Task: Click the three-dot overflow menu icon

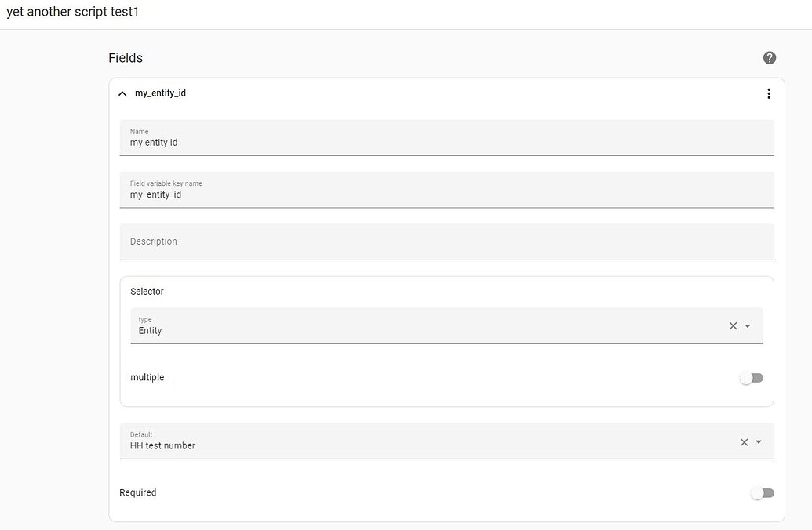Action: point(769,93)
